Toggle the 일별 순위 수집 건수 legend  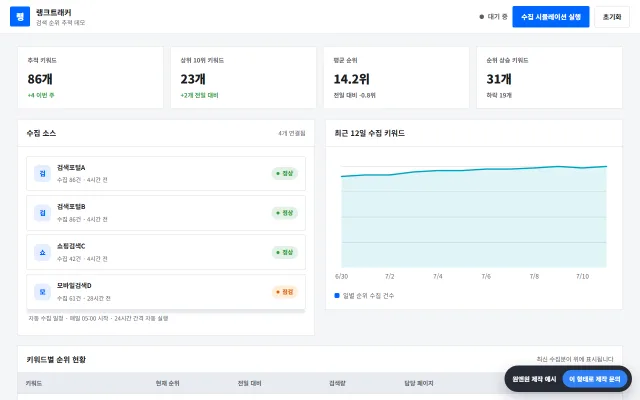(x=364, y=296)
